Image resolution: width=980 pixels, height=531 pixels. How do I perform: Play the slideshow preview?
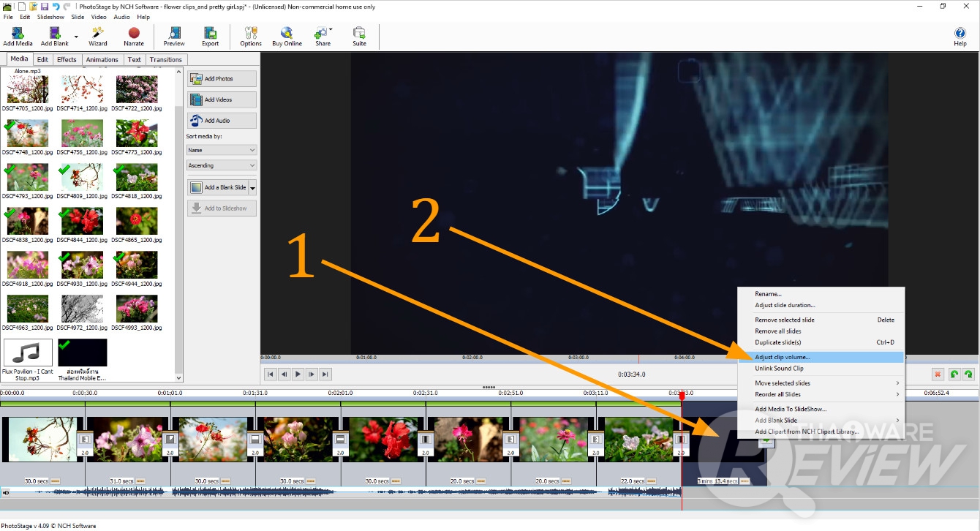(298, 374)
